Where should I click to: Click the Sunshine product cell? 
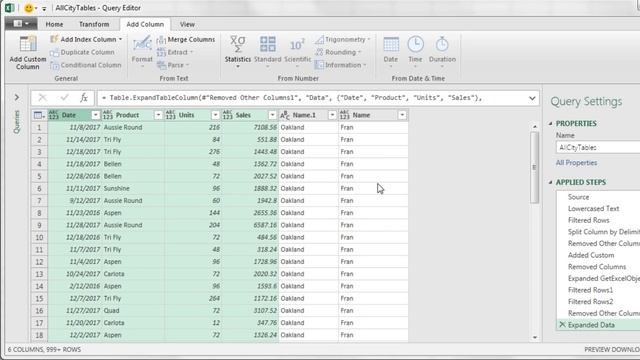click(x=133, y=188)
